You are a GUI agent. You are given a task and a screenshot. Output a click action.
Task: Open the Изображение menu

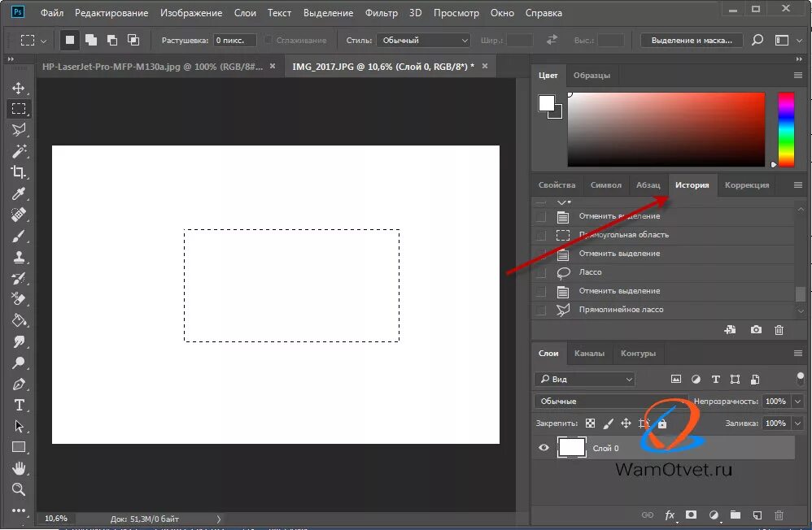click(x=191, y=13)
